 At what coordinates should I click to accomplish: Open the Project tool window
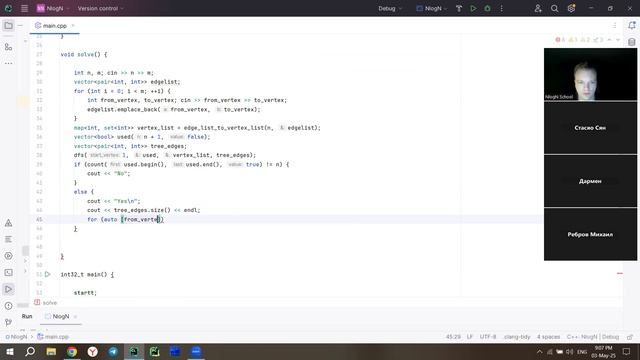[x=8, y=25]
